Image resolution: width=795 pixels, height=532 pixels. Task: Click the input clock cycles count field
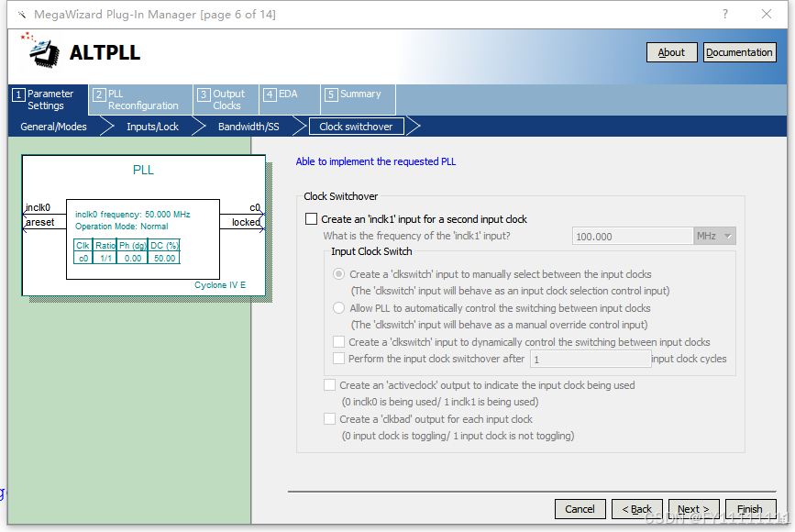tap(591, 359)
